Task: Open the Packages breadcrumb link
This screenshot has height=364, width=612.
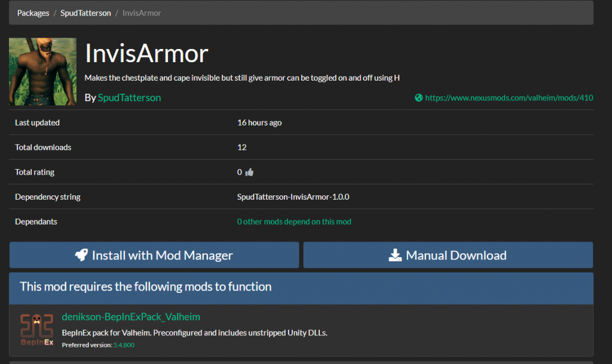Action: (33, 13)
